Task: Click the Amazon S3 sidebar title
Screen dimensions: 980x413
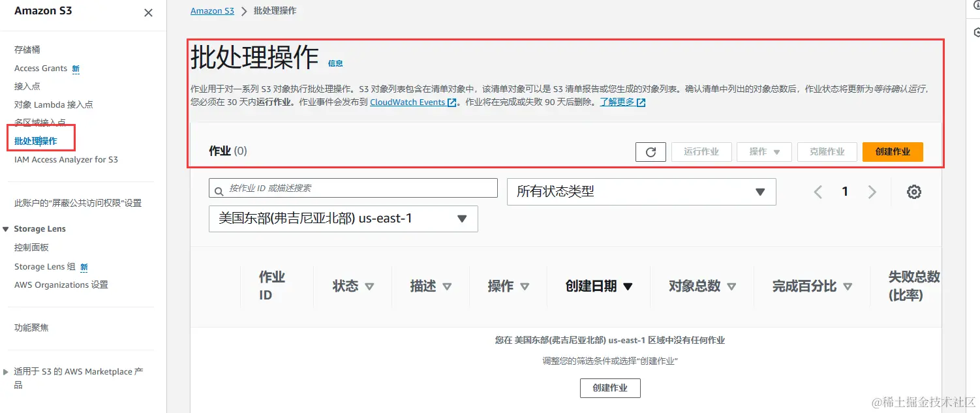Action: tap(43, 10)
